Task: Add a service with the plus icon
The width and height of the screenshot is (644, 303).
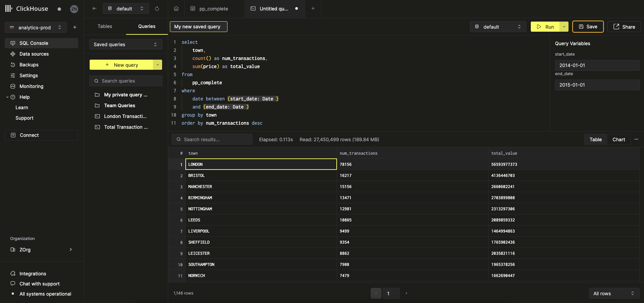Action: pos(75,27)
